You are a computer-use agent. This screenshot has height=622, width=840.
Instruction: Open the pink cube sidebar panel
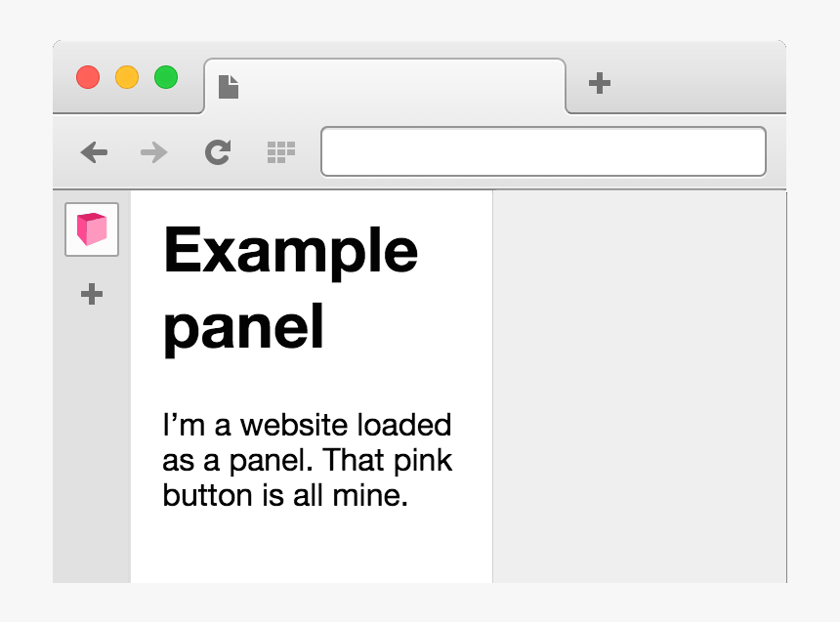click(x=92, y=229)
